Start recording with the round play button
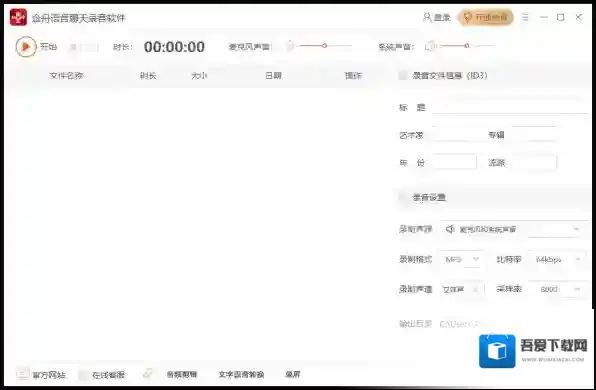596x390 pixels. (x=25, y=47)
